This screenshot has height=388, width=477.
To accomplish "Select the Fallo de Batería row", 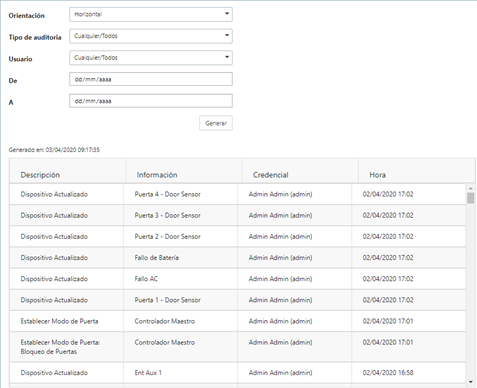I will click(237, 258).
